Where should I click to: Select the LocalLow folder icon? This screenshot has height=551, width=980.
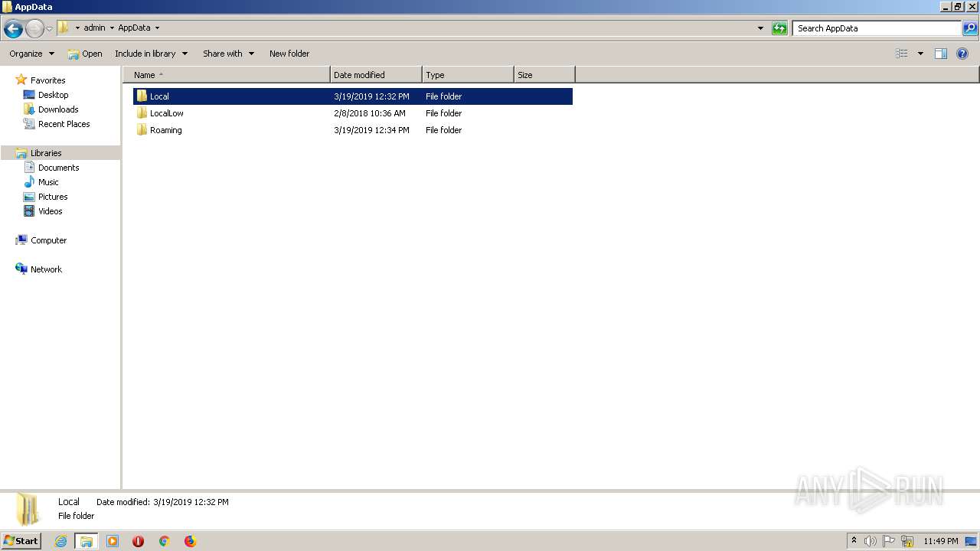pyautogui.click(x=142, y=113)
